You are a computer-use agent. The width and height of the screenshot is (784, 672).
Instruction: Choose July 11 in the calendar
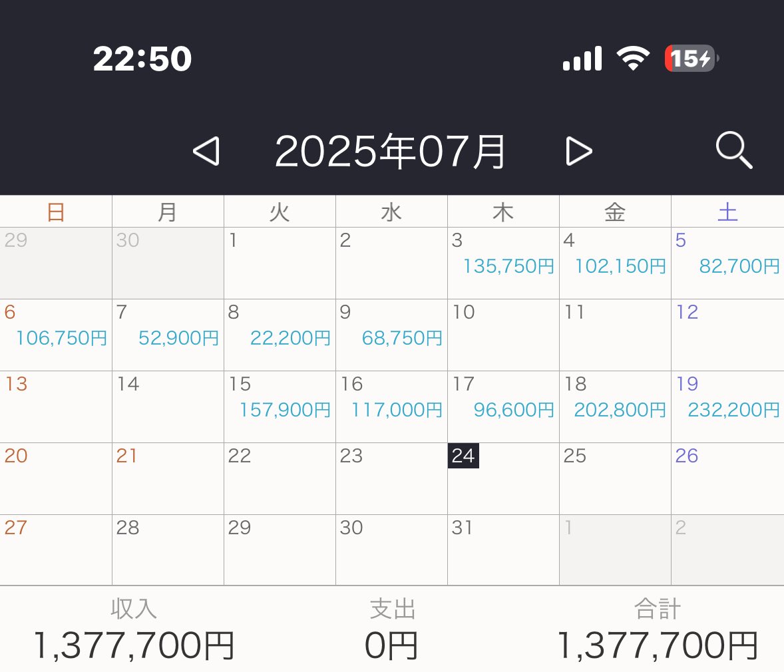pos(615,335)
